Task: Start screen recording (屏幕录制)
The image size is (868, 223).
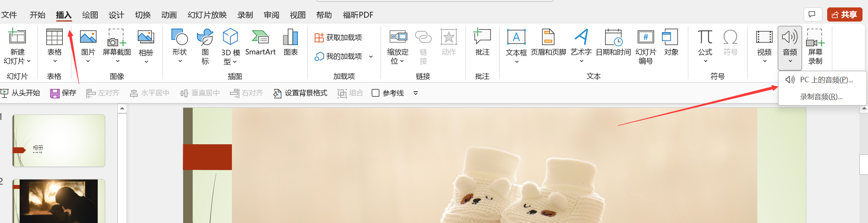Action: pyautogui.click(x=815, y=46)
